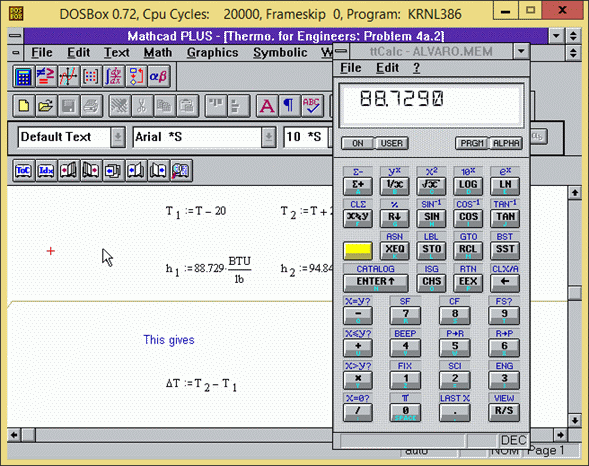Viewport: 589px width, 466px height.
Task: Click the 'This gives' text region
Action: click(169, 340)
